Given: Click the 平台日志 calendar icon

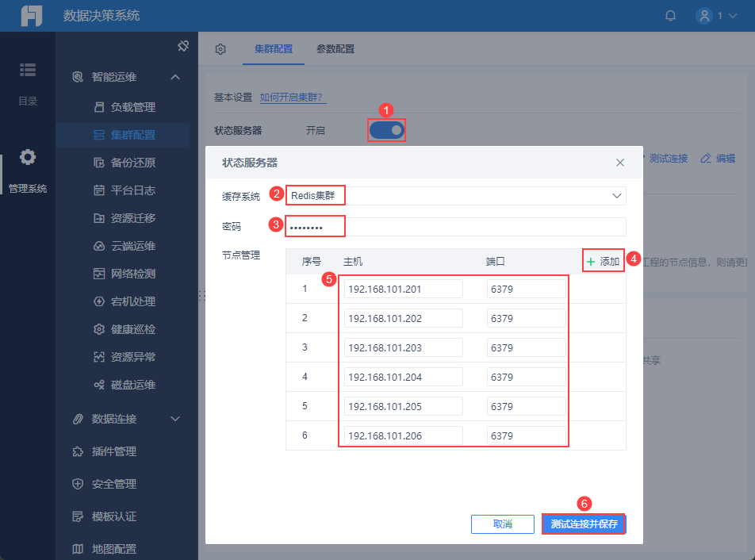Looking at the screenshot, I should (x=98, y=190).
